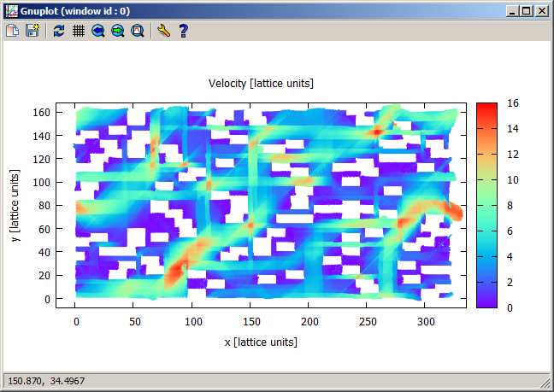Apply the previous zoom settings
This screenshot has height=392, width=554.
tap(98, 31)
